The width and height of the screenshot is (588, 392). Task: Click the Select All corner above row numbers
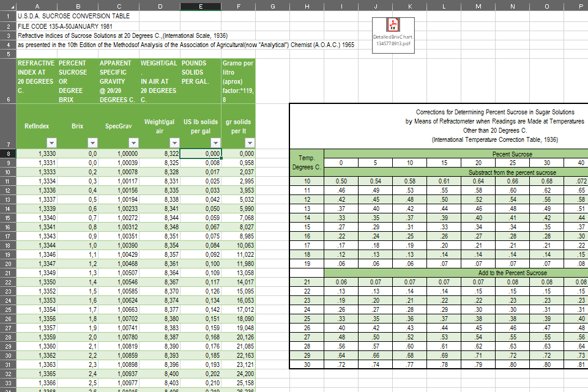click(x=8, y=6)
